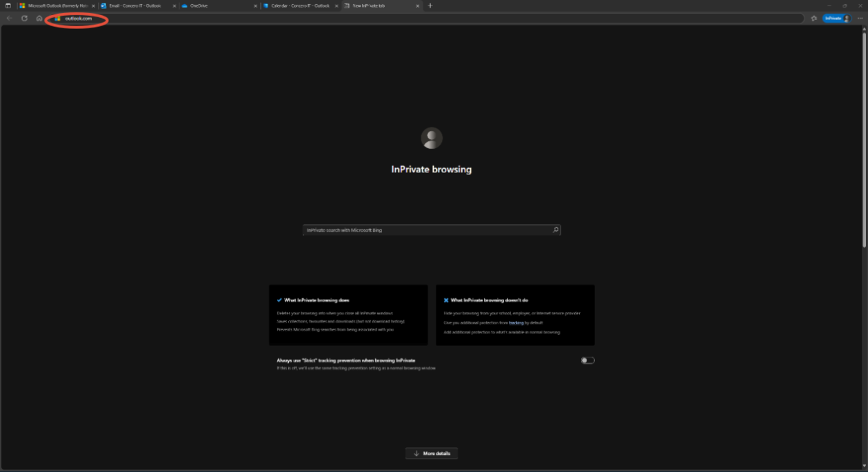Click the InPrivate avatar above the heading

(x=432, y=138)
